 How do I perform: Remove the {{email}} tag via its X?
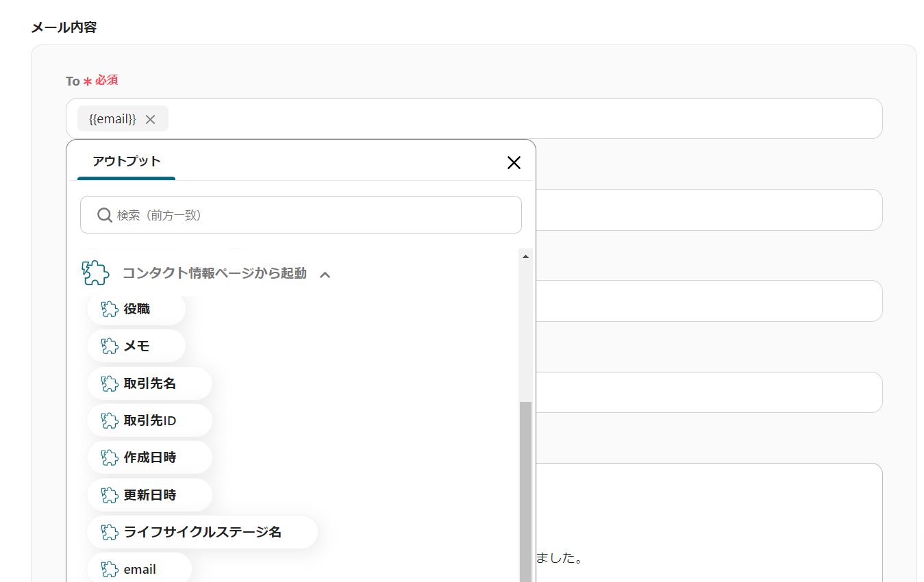[151, 119]
